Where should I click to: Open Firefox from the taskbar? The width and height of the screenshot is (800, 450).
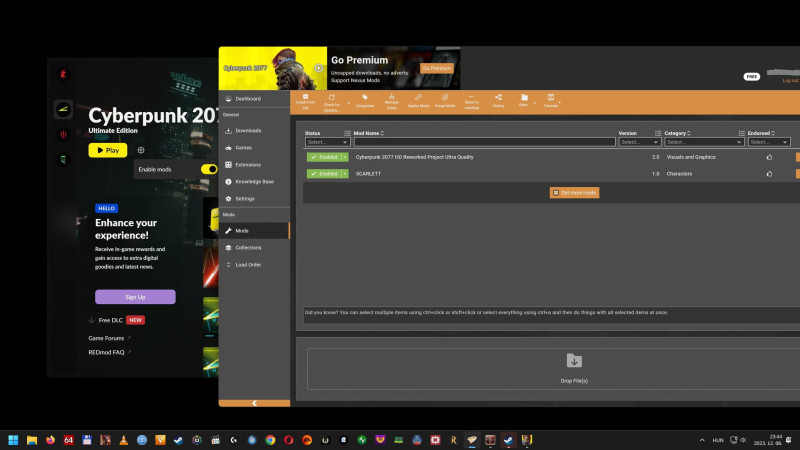coord(50,440)
